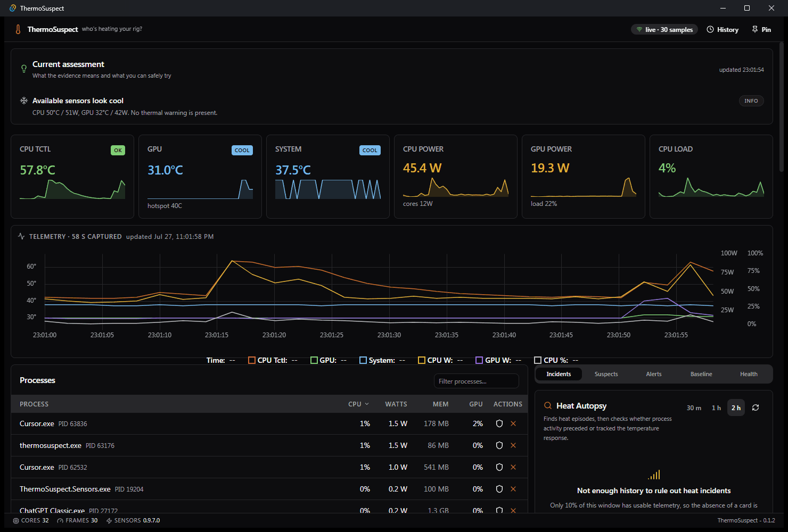Click the frames gauge icon in status bar
The image size is (788, 532).
[x=60, y=520]
